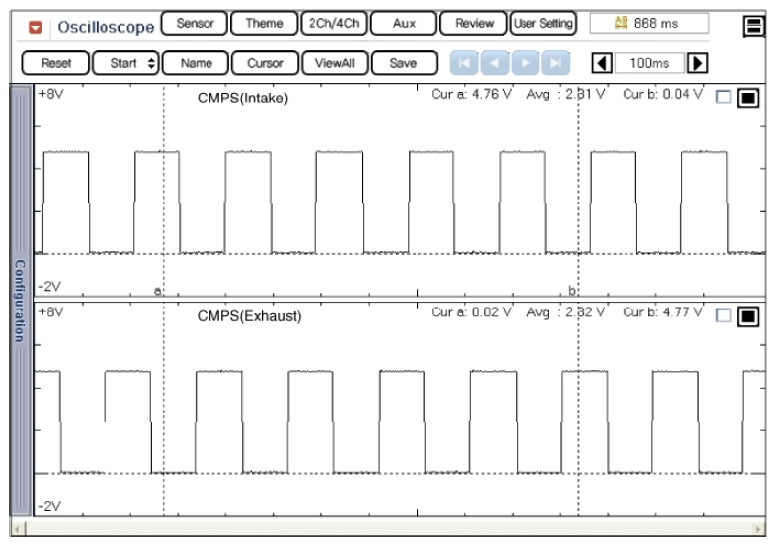Open User Setting
This screenshot has height=546, width=776.
click(x=543, y=23)
